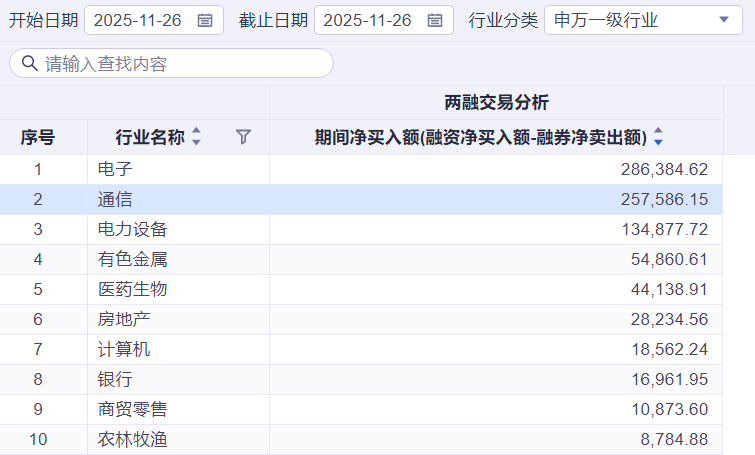Click the 行业分类 label
The image size is (755, 455).
click(503, 20)
